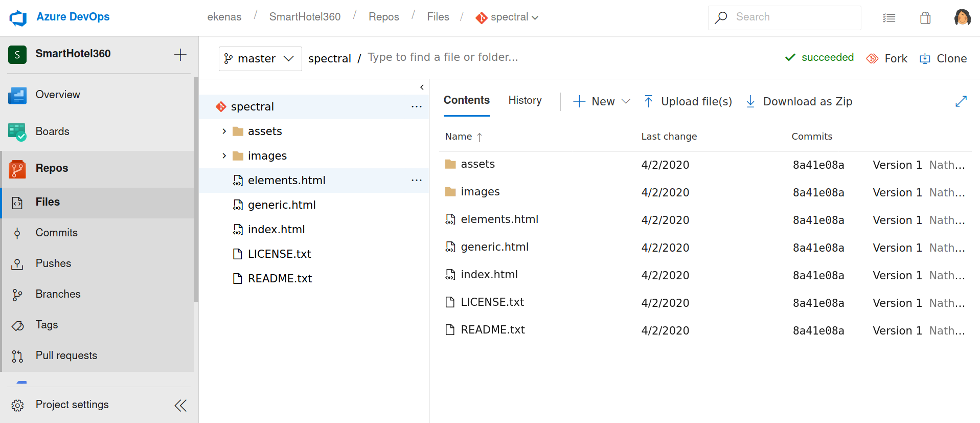This screenshot has height=423, width=980.
Task: Open Project settings gear
Action: 18,405
